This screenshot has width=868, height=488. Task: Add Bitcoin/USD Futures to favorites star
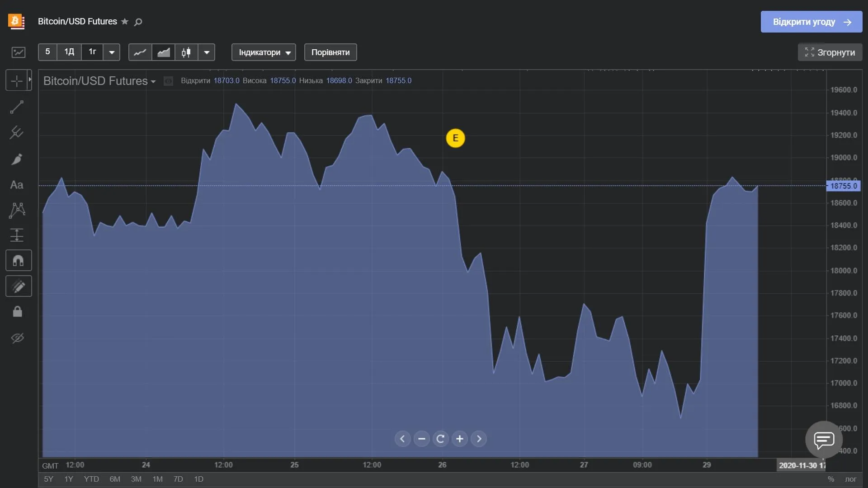125,21
